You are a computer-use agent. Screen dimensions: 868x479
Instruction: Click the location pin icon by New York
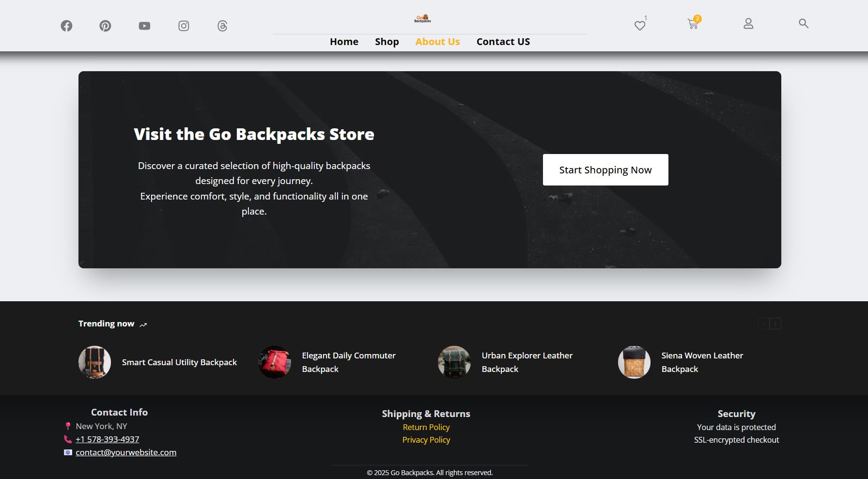click(68, 426)
